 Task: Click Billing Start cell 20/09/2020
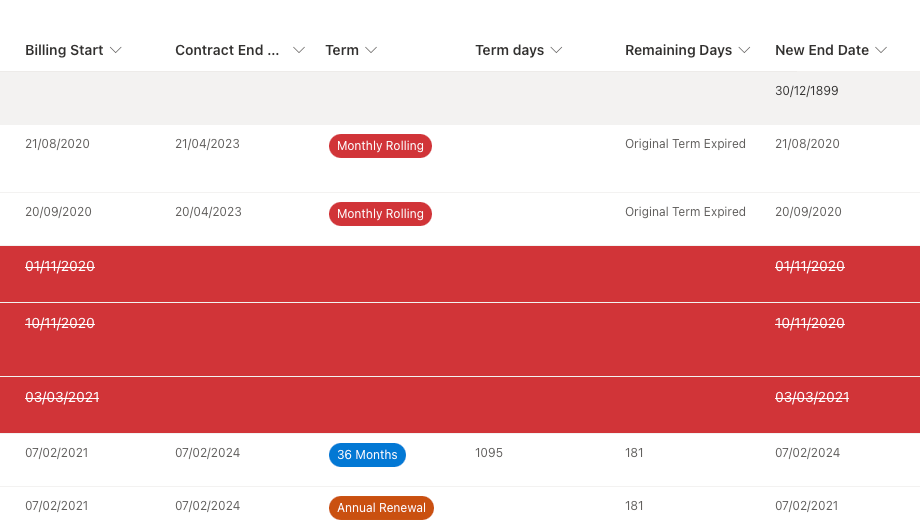click(58, 212)
